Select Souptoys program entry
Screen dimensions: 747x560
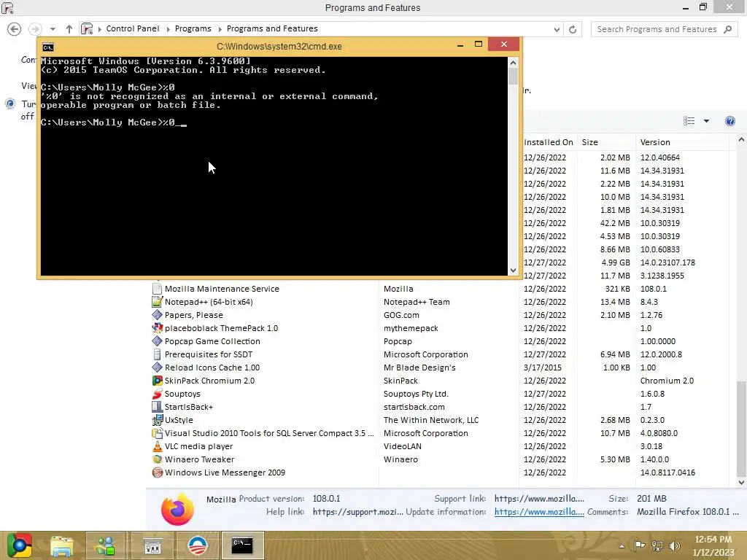click(182, 394)
